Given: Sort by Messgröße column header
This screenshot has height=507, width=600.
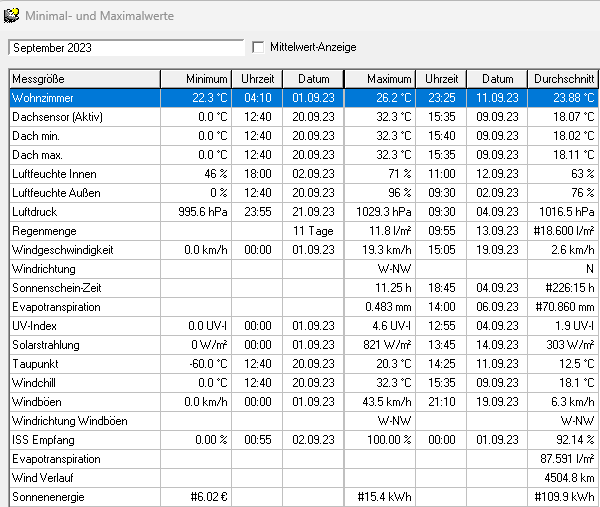Looking at the screenshot, I should (84, 79).
